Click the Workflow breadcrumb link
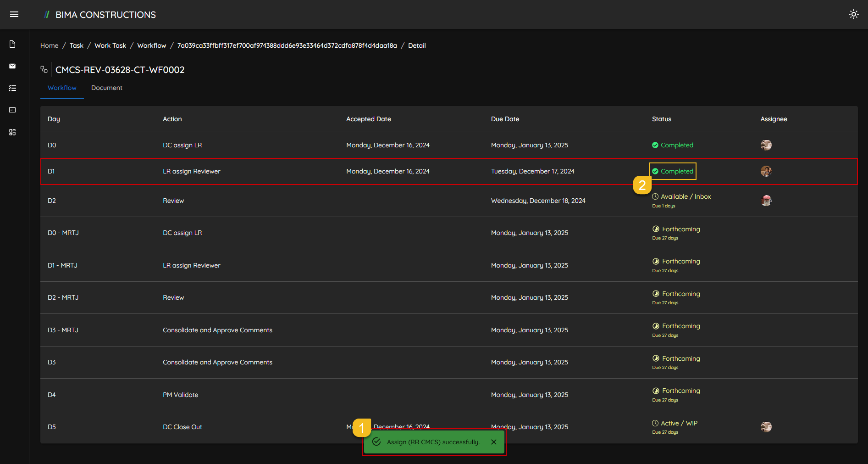This screenshot has width=868, height=464. point(151,45)
